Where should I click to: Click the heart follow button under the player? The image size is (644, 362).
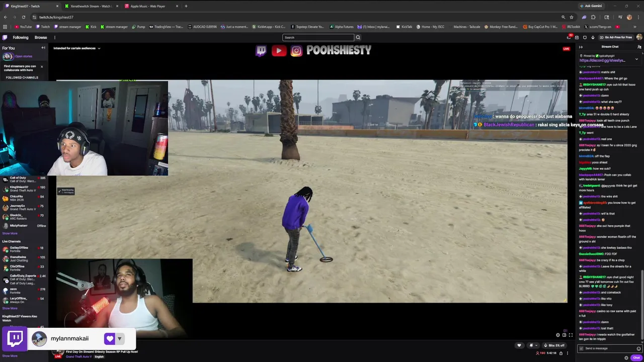coord(519,345)
